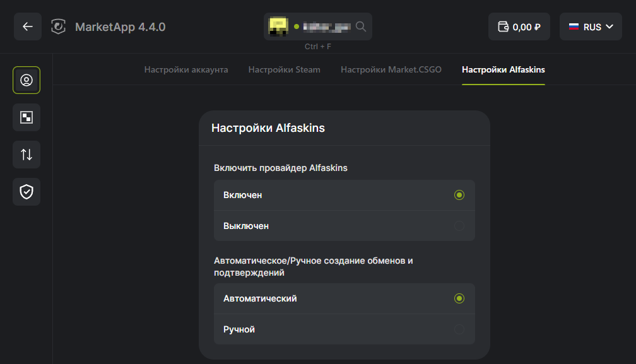Click the MarketApp logo icon
This screenshot has height=364, width=636.
coord(59,26)
